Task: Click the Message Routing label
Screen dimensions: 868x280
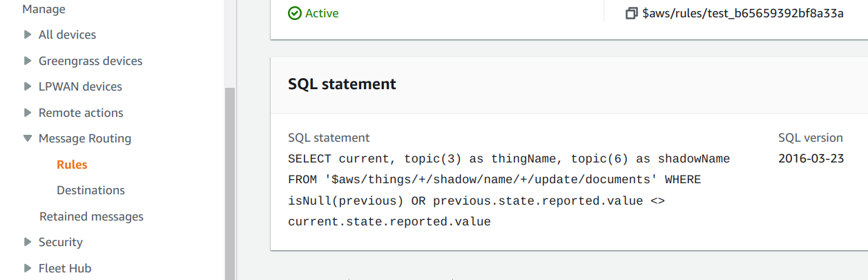Action: point(85,138)
